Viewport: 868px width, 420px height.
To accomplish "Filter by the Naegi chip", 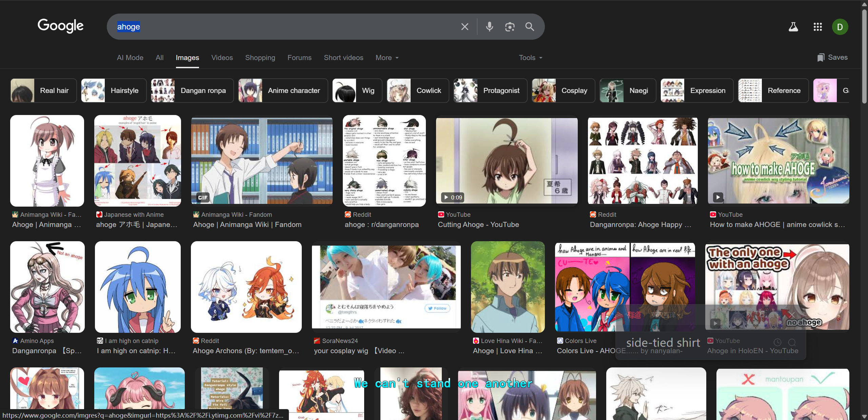I will [628, 91].
